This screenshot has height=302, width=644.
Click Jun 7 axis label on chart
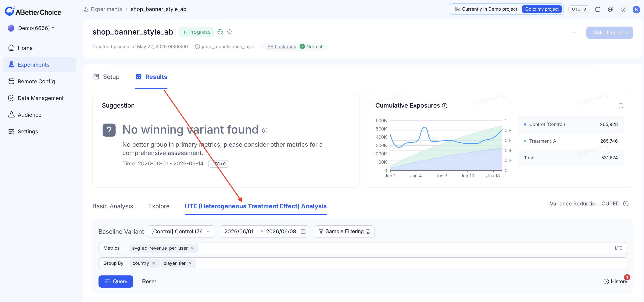(x=442, y=176)
